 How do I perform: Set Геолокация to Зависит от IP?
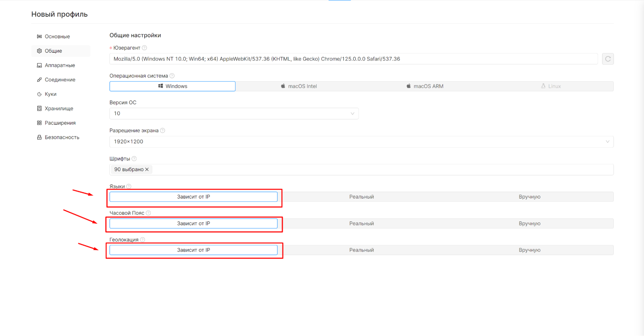(x=194, y=250)
